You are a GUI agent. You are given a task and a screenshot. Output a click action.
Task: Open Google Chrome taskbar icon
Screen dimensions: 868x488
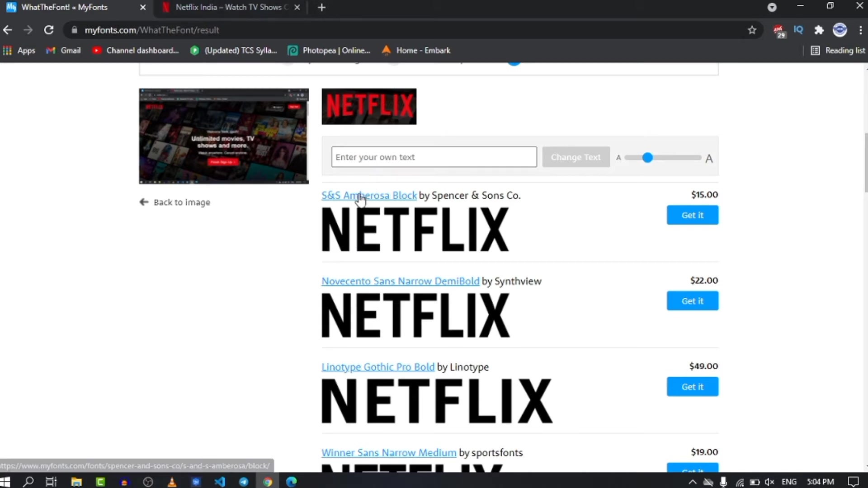[x=268, y=482]
